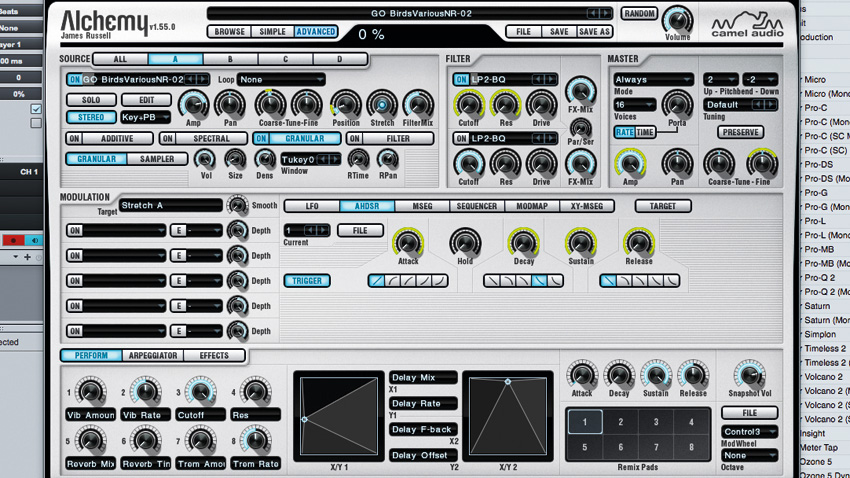This screenshot has height=478, width=850.
Task: Toggle the source FILTER ON switch
Action: (354, 139)
